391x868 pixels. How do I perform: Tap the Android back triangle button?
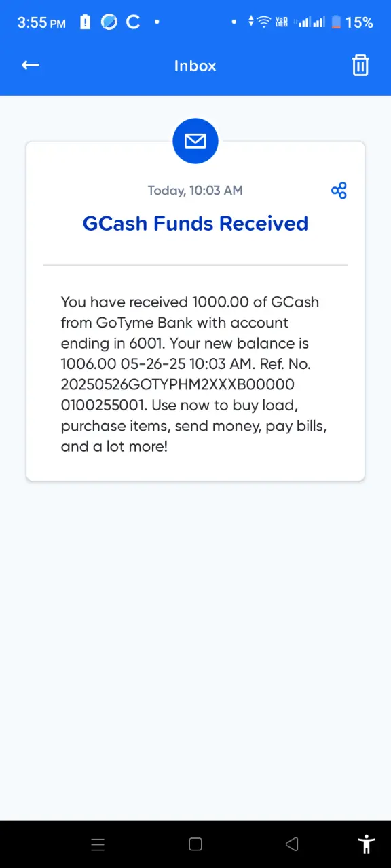coord(293,844)
